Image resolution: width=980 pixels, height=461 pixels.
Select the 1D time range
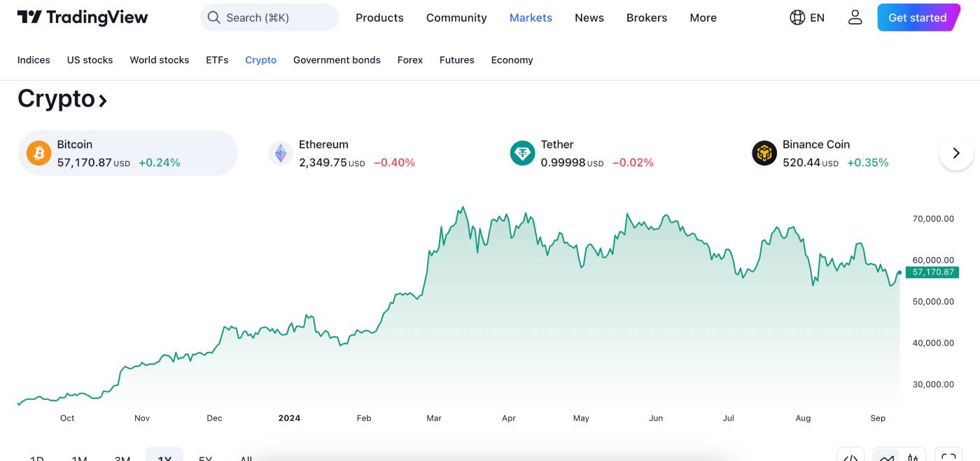tap(37, 458)
